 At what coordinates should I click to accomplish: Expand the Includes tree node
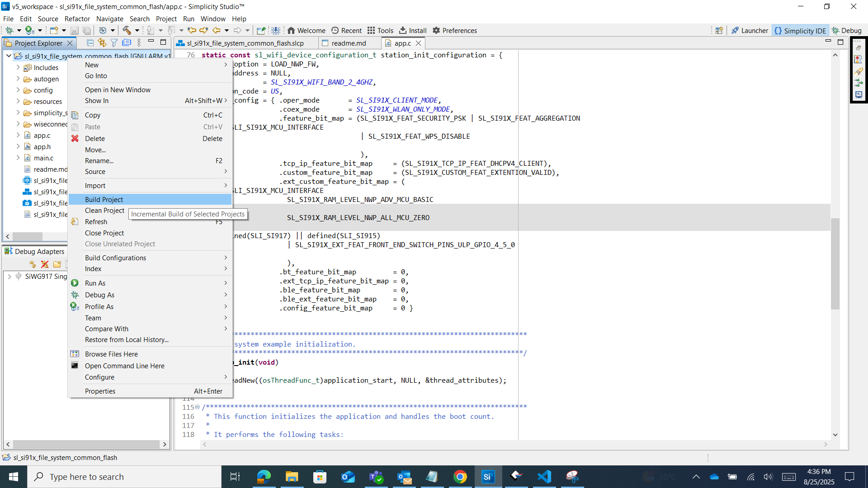click(18, 67)
